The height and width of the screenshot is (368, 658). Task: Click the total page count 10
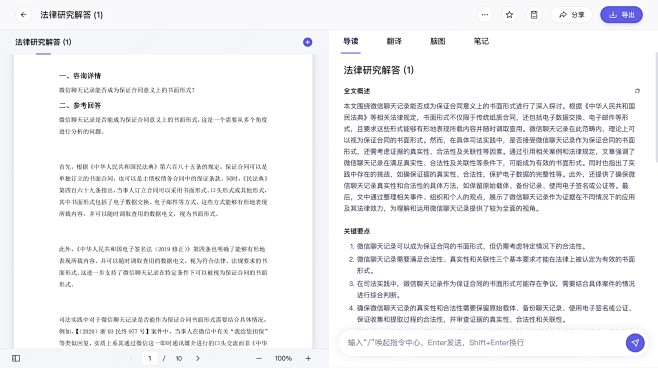[179, 358]
